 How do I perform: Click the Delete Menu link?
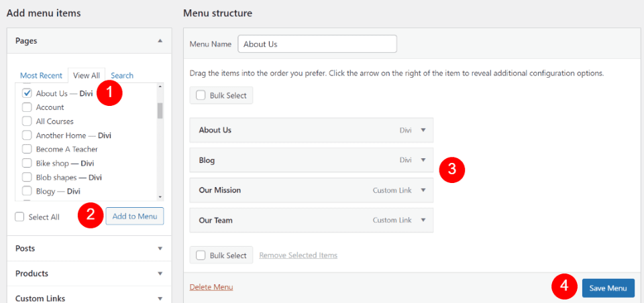click(x=211, y=287)
